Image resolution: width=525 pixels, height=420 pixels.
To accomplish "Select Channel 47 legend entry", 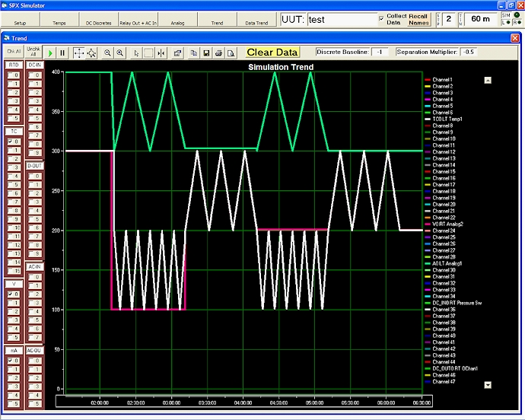I will [440, 382].
